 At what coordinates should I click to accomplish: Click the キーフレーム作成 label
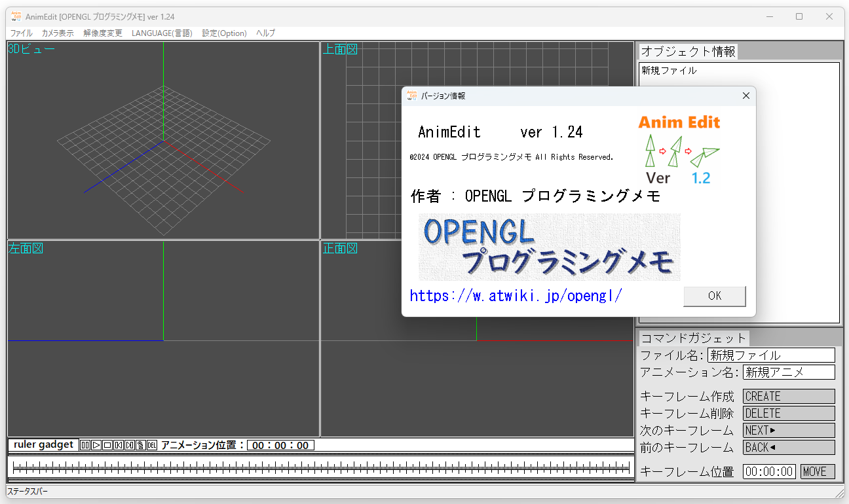click(687, 397)
